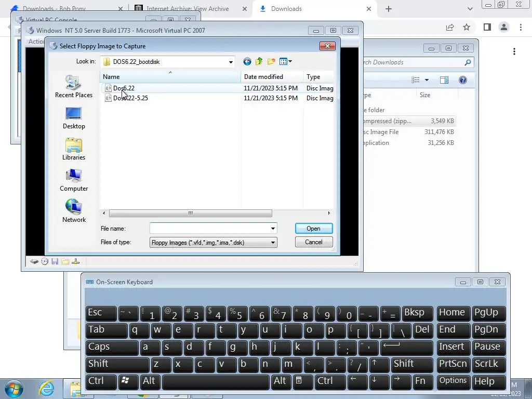Toggle the Explorer preview pane
Viewport: 532px width, 399px height.
[x=444, y=80]
